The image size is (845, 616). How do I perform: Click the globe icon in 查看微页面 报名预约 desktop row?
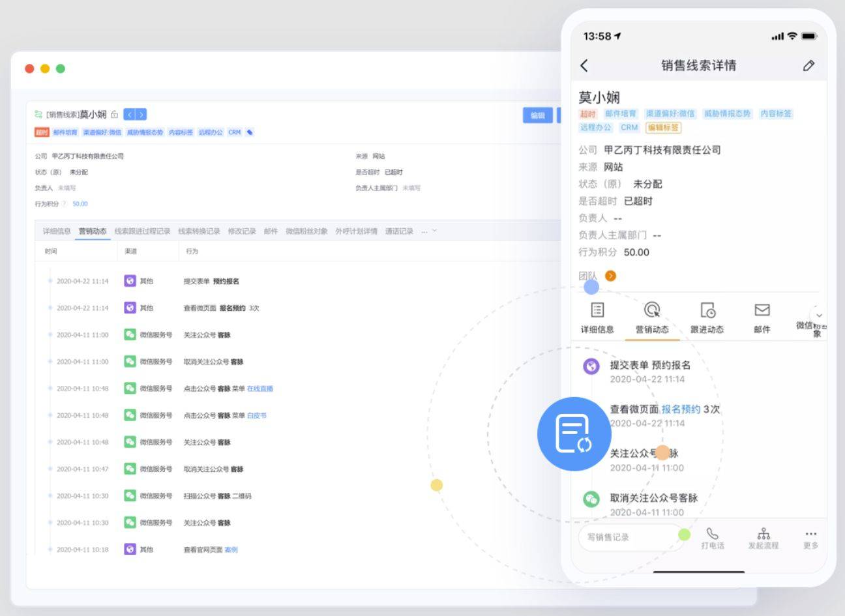point(130,308)
